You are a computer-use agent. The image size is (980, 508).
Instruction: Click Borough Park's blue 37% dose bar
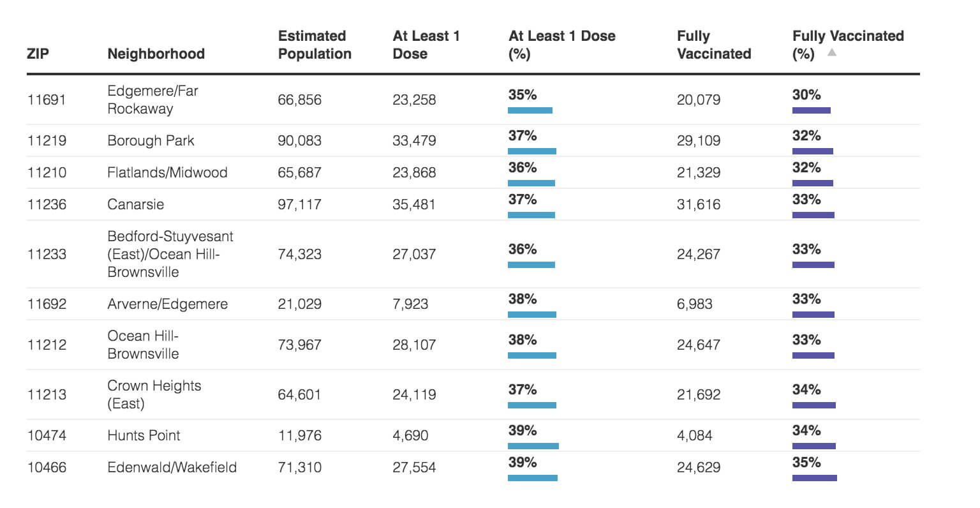click(531, 151)
